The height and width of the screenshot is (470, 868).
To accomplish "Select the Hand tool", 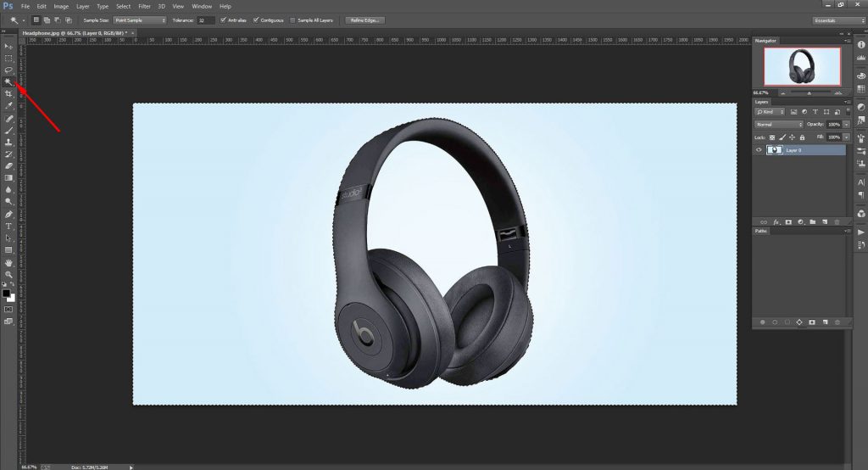I will coord(8,263).
